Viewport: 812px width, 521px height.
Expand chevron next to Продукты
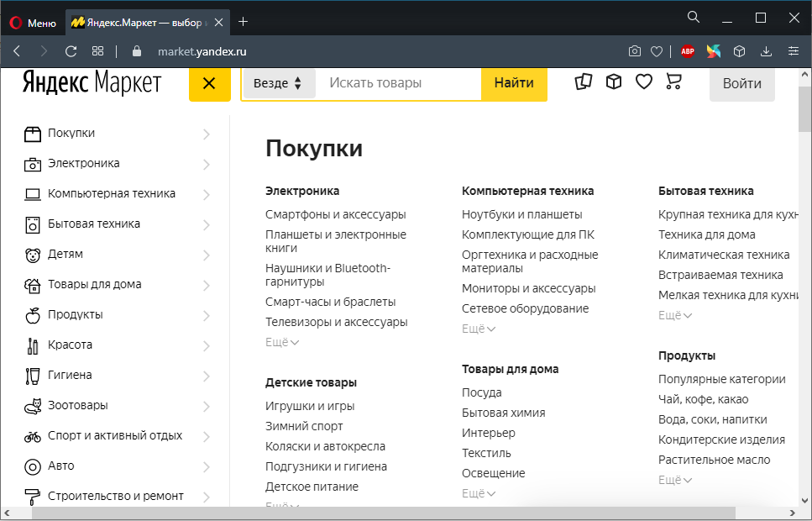click(206, 316)
